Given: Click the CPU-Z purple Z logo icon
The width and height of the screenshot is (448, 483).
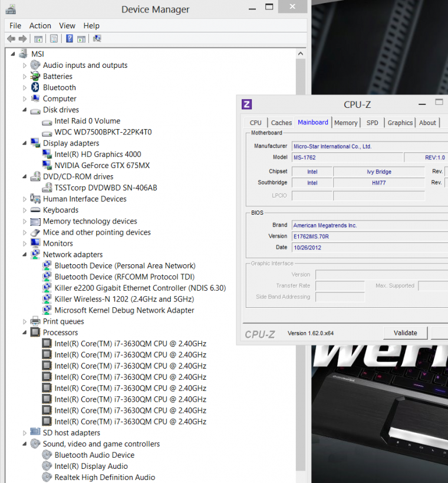Looking at the screenshot, I should (246, 104).
